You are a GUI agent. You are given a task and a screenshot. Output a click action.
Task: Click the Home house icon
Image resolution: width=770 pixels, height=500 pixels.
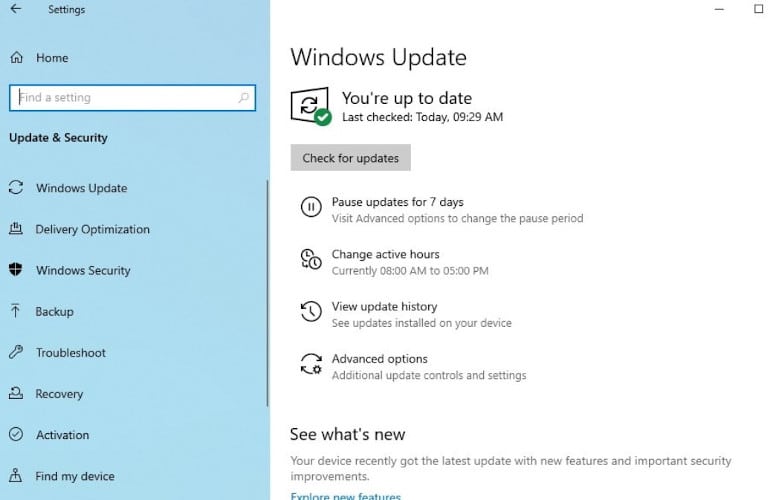(16, 58)
